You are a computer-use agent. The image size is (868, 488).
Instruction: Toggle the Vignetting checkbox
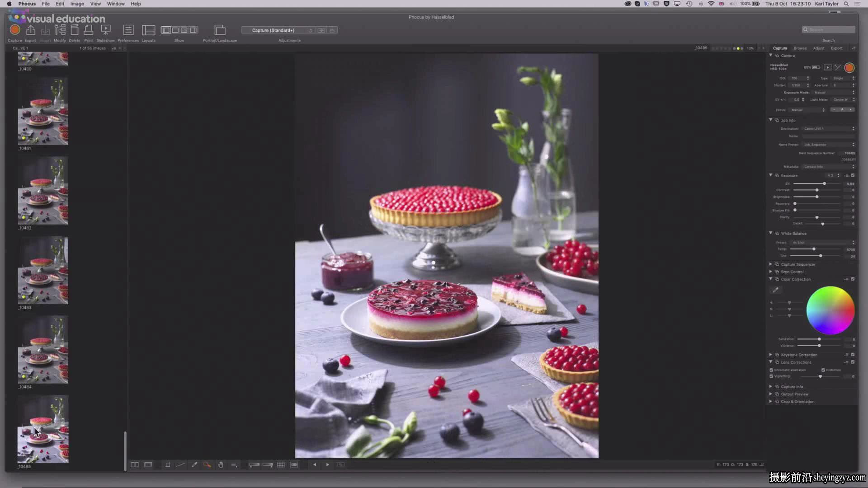coord(772,376)
